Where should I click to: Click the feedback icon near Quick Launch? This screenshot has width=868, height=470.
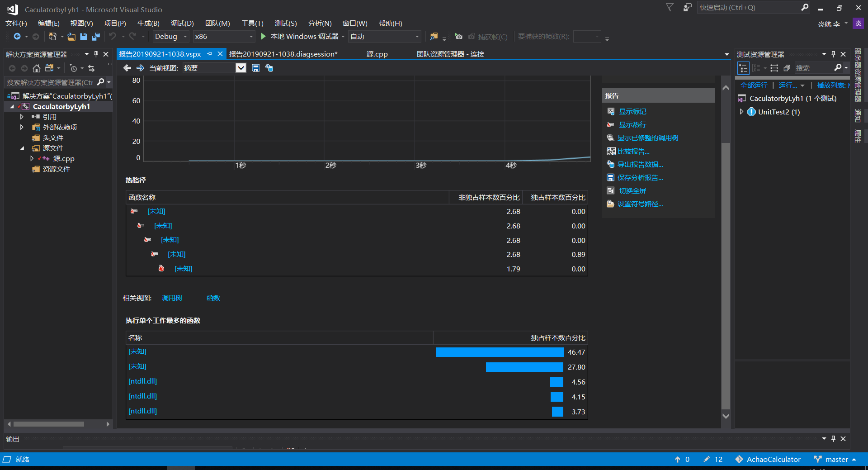(x=687, y=7)
